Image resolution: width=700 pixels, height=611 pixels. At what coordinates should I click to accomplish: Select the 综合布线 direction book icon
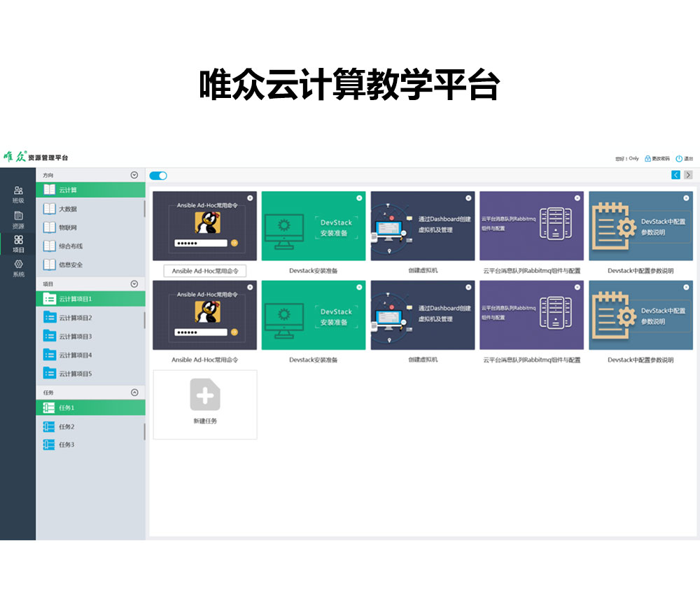click(49, 246)
